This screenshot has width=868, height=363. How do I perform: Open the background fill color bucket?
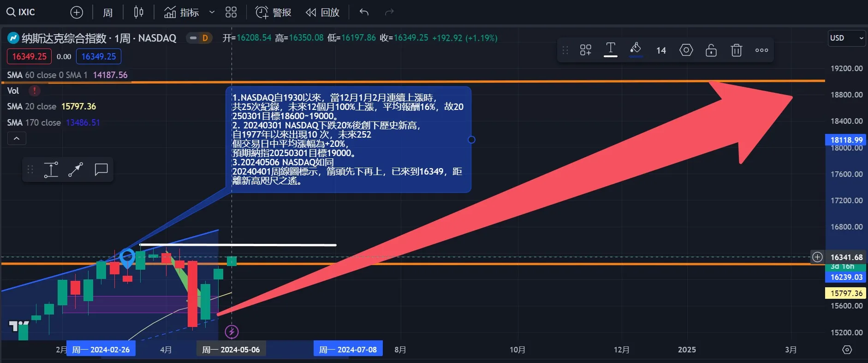[636, 49]
